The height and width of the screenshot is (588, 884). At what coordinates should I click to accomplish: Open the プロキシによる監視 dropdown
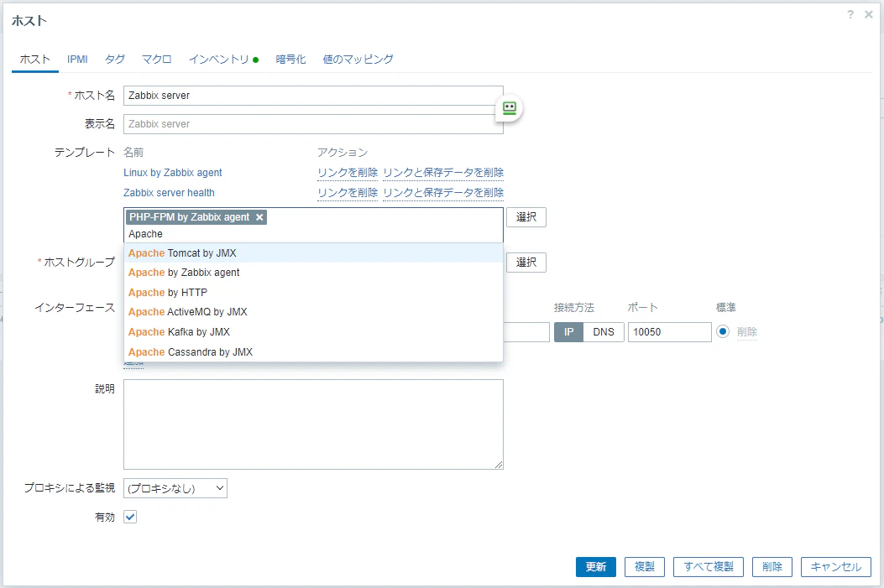pyautogui.click(x=175, y=488)
